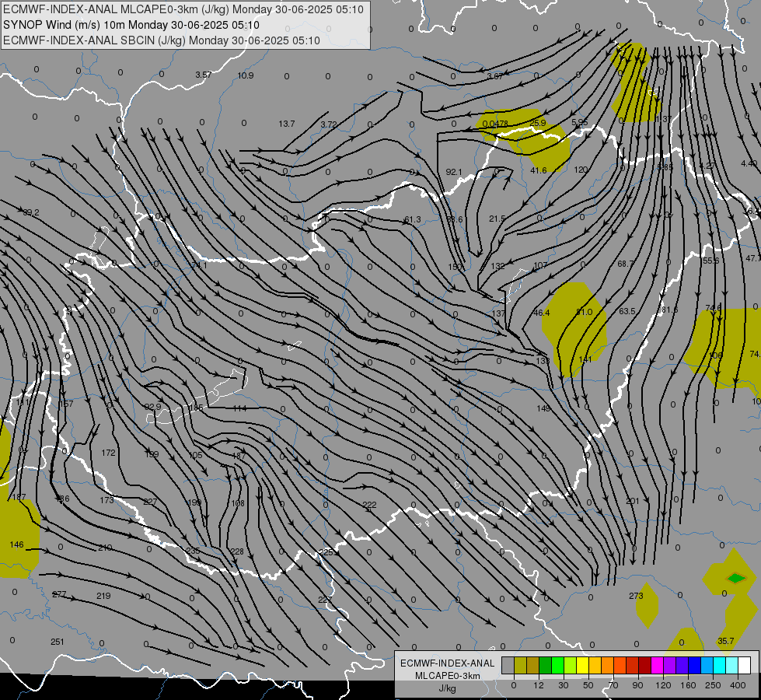Screen dimensions: 761x700
Task: Click the MLCAPE0-3km header line
Action: click(183, 9)
